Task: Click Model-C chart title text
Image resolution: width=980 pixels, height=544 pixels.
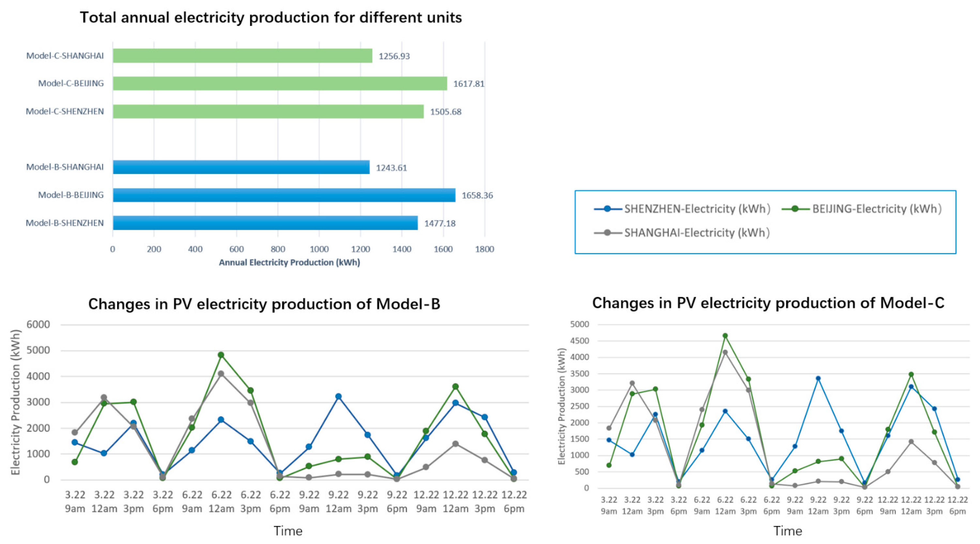Action: point(768,303)
